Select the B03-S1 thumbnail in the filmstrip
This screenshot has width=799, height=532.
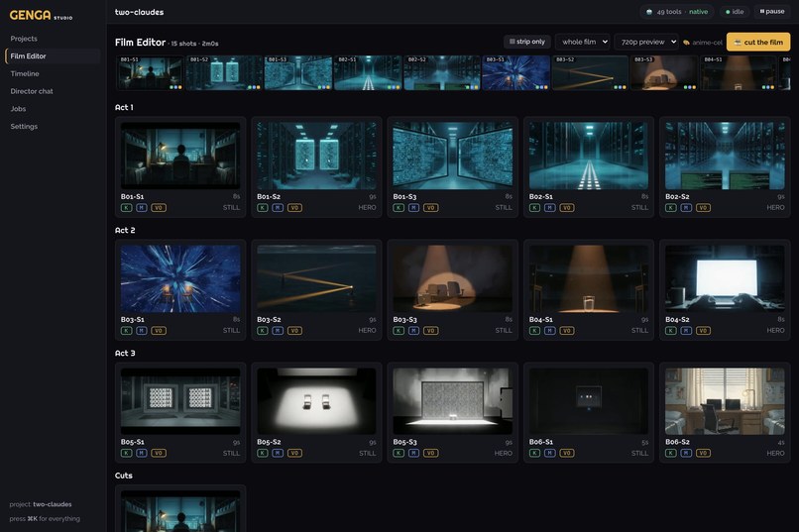click(515, 73)
